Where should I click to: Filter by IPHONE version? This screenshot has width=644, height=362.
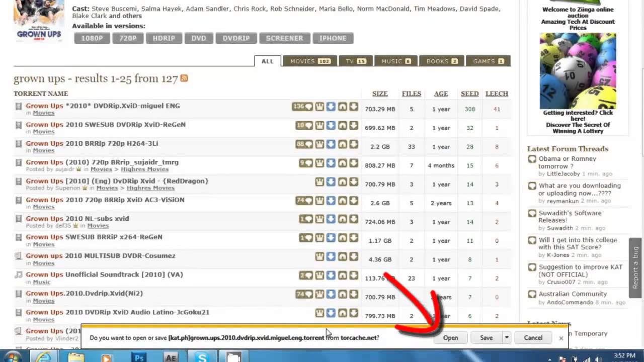coord(333,38)
